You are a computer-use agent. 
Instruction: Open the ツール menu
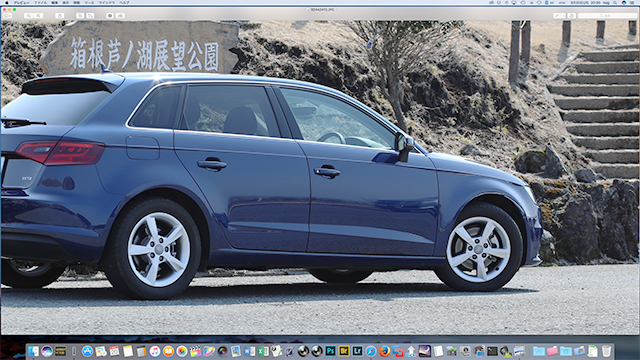click(x=89, y=2)
